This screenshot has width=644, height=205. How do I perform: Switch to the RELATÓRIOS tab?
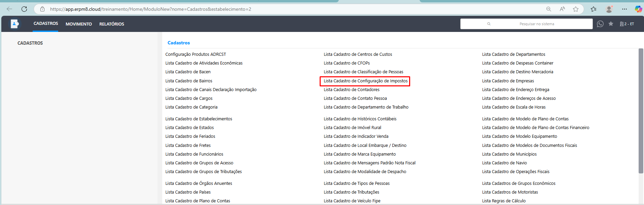(112, 24)
